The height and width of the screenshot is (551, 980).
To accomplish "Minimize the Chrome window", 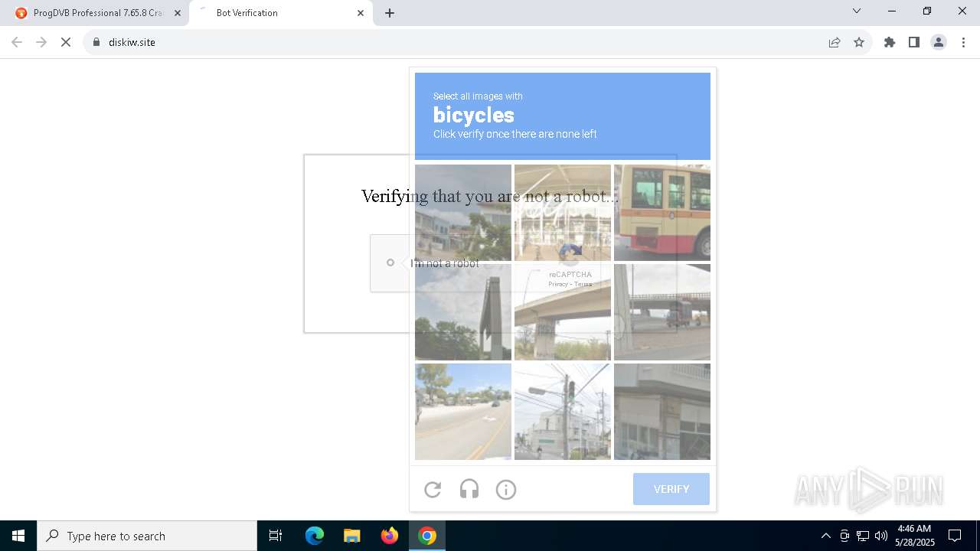I will pyautogui.click(x=892, y=11).
